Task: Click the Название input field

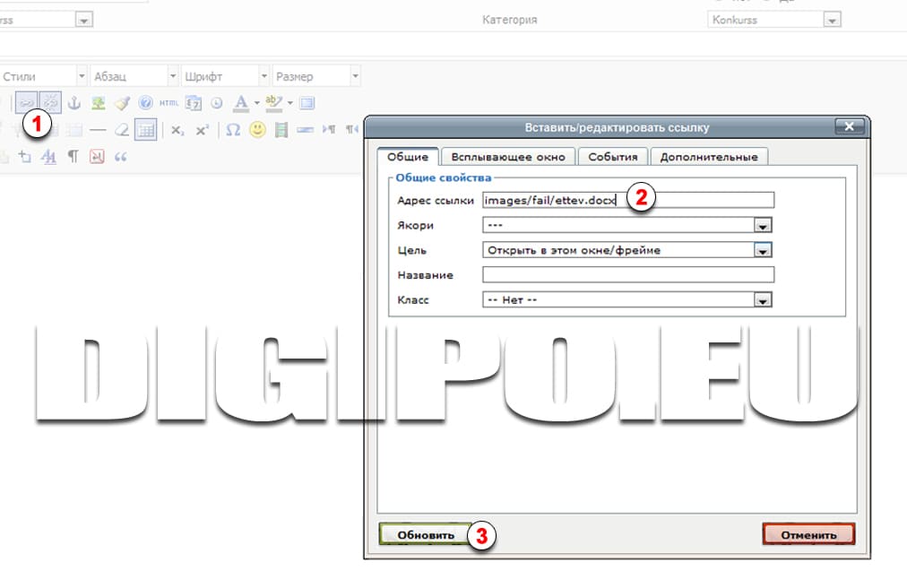Action: [x=627, y=275]
